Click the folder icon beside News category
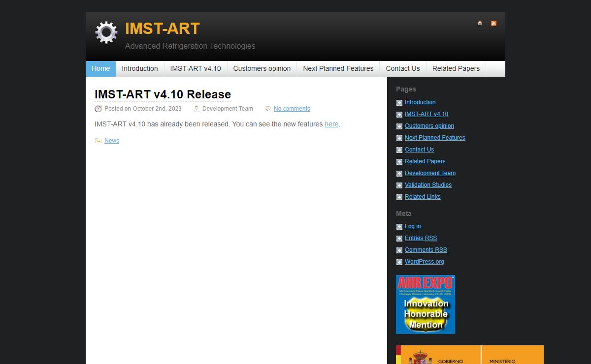 (98, 141)
